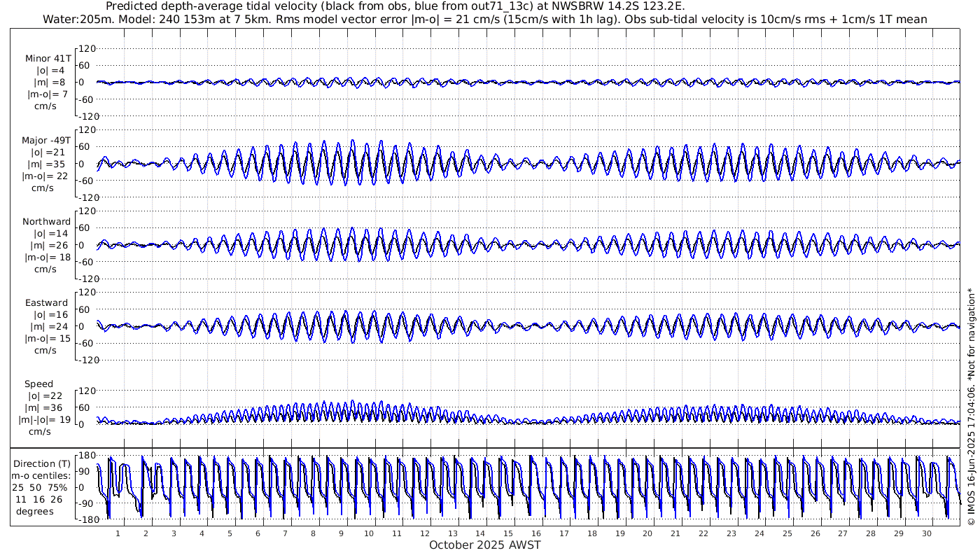Click day 15 on the date axis

point(508,533)
